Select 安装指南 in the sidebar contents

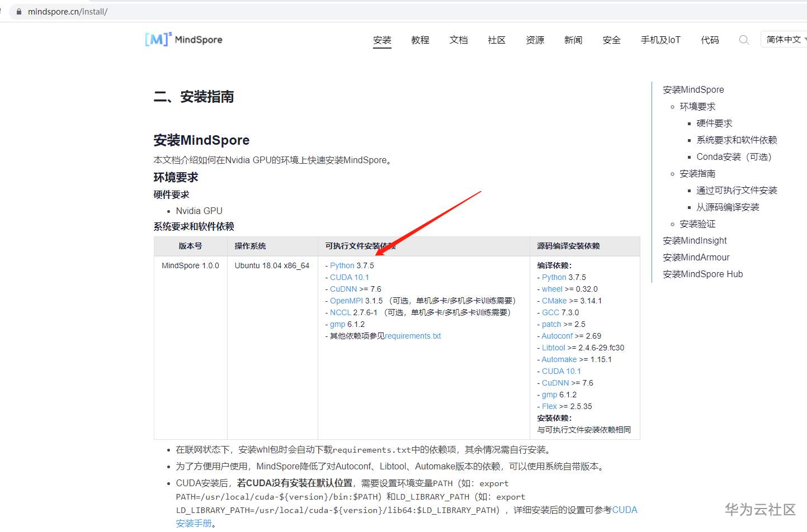point(697,173)
